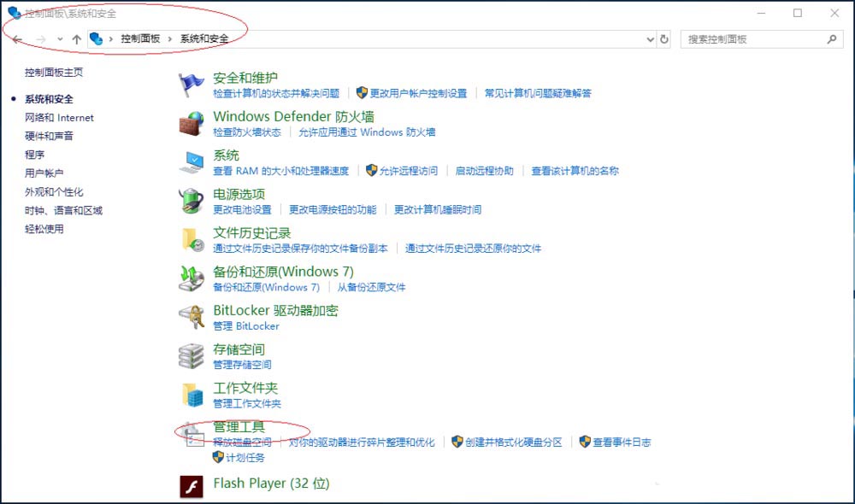Image resolution: width=855 pixels, height=504 pixels.
Task: Click 更改电池设置 link
Action: coord(242,210)
